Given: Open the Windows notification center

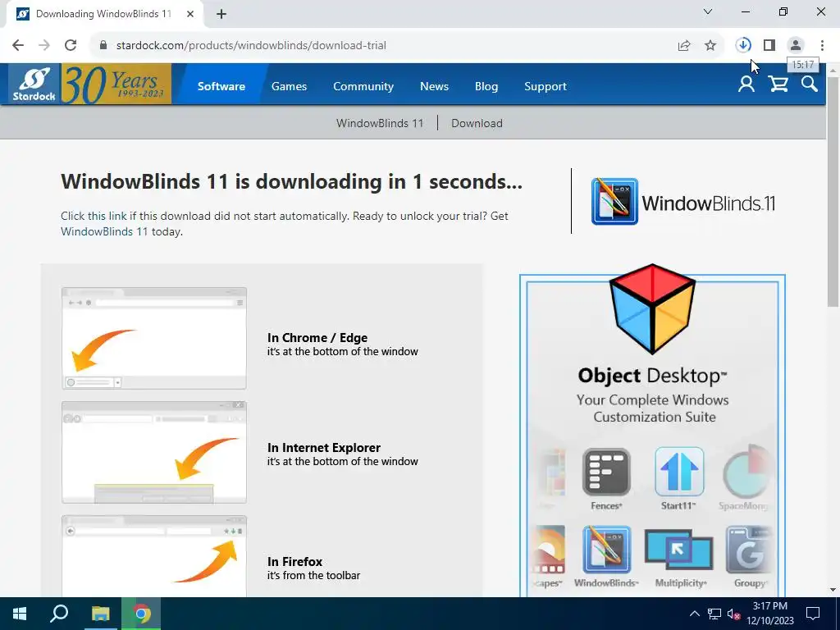Looking at the screenshot, I should [x=813, y=614].
